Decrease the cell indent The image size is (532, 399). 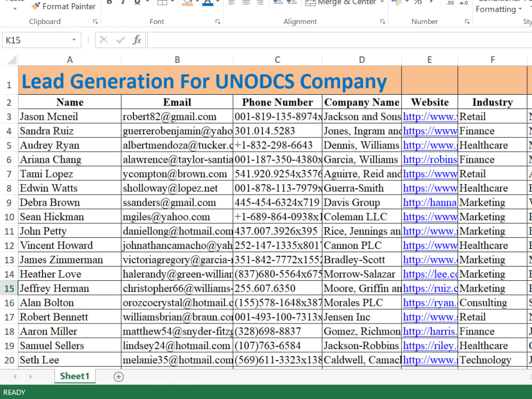pyautogui.click(x=278, y=2)
